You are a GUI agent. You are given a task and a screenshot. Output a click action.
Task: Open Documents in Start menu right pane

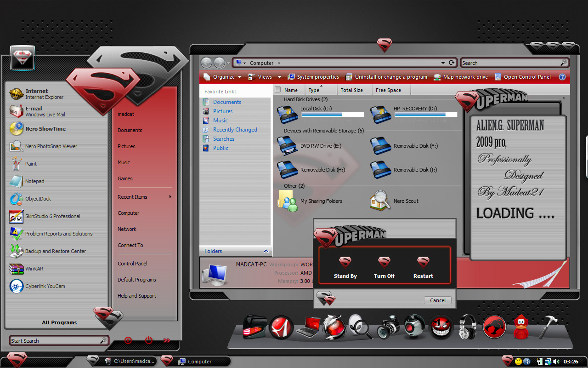click(130, 130)
